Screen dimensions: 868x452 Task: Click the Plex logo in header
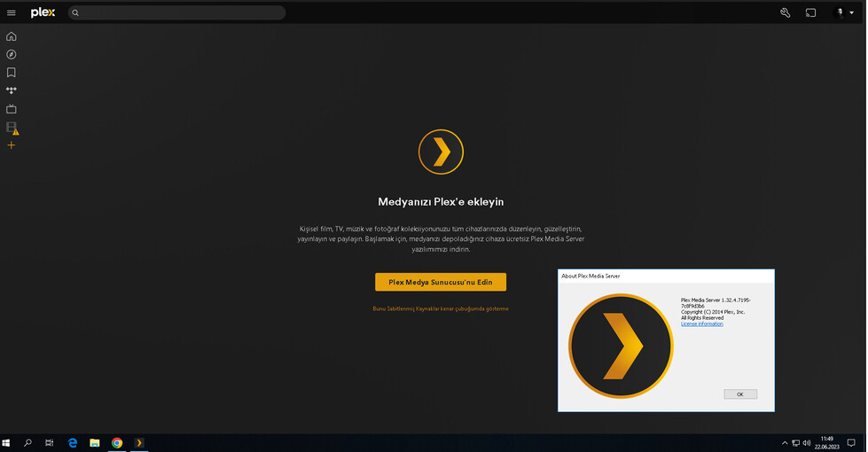coord(43,12)
